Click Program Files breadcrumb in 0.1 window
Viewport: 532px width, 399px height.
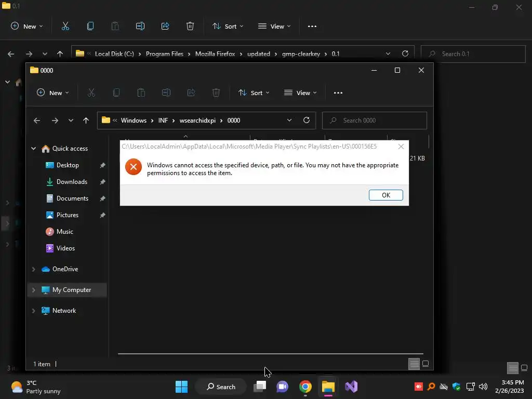coord(165,54)
